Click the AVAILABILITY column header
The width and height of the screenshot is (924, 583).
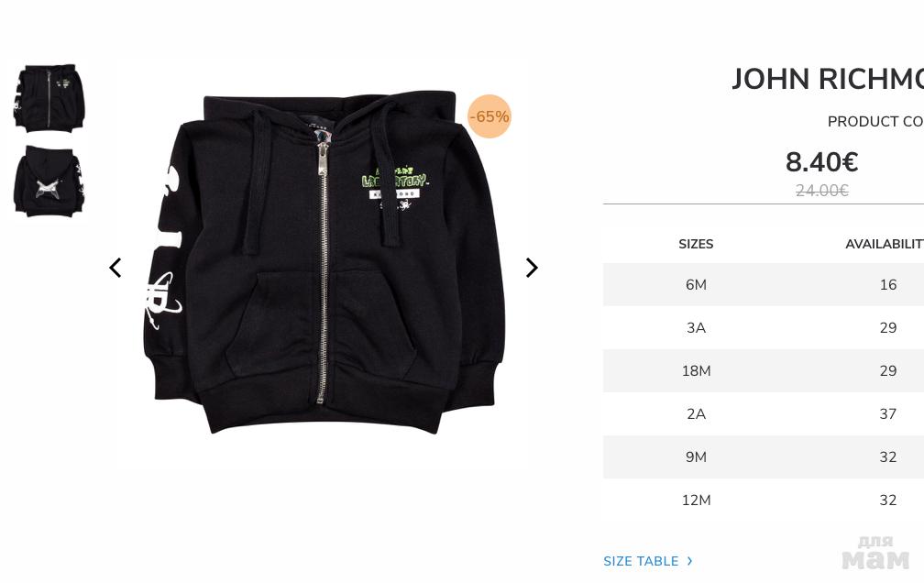point(885,244)
